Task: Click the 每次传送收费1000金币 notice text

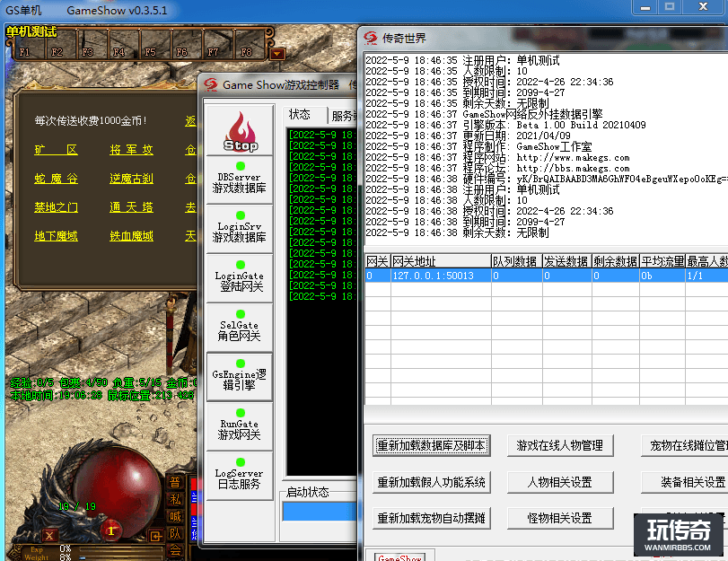Action: tap(90, 121)
